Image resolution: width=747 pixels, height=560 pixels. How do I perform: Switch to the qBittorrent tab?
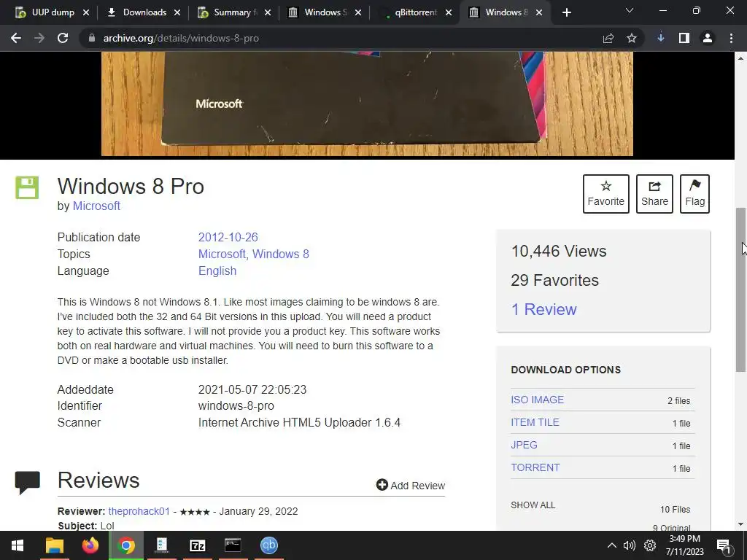[415, 12]
